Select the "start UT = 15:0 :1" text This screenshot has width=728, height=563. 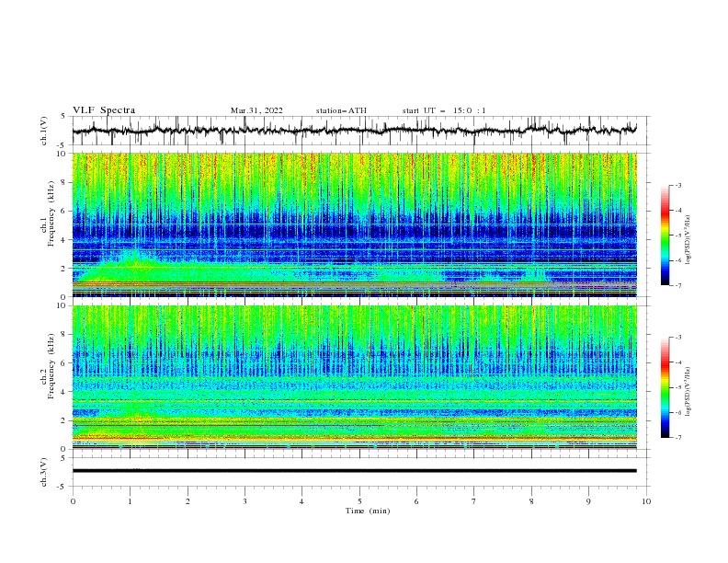click(444, 110)
